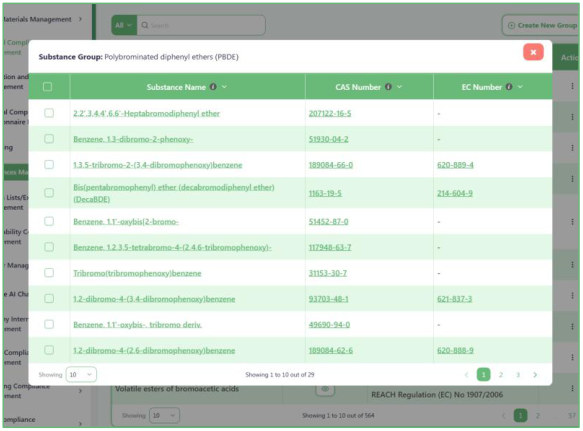
Task: Check the DecaBDE row checkbox
Action: pyautogui.click(x=49, y=193)
